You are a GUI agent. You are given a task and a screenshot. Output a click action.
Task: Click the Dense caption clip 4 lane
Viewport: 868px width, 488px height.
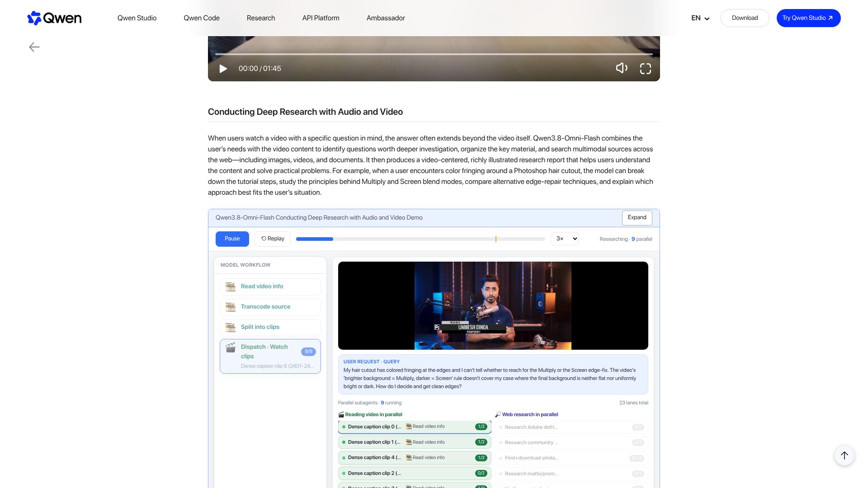point(415,458)
